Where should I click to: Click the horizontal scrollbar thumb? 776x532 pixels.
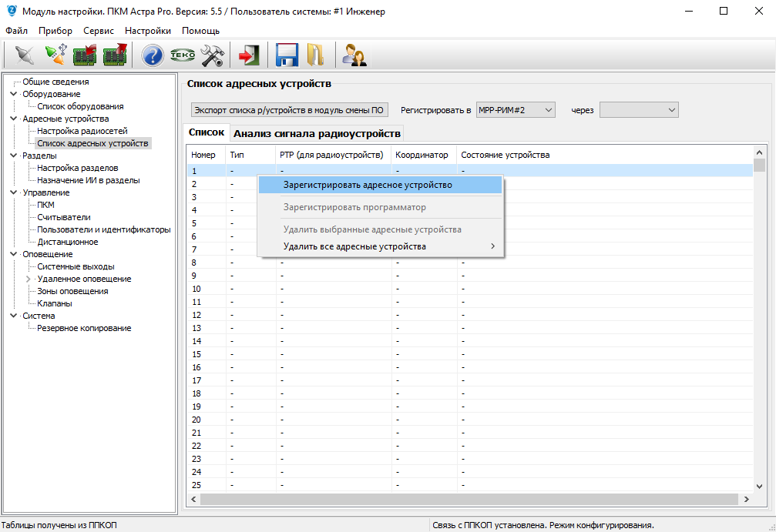click(469, 500)
